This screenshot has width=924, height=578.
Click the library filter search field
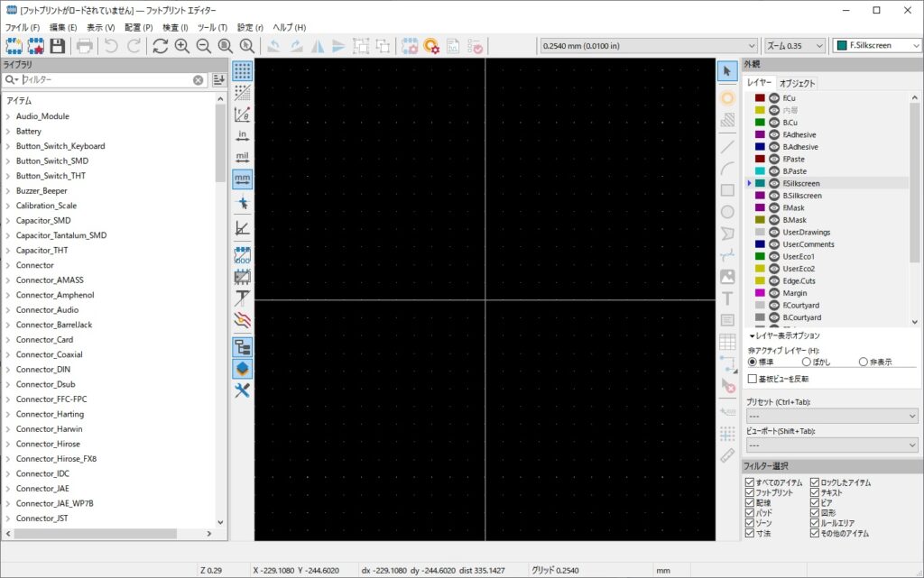pyautogui.click(x=104, y=80)
